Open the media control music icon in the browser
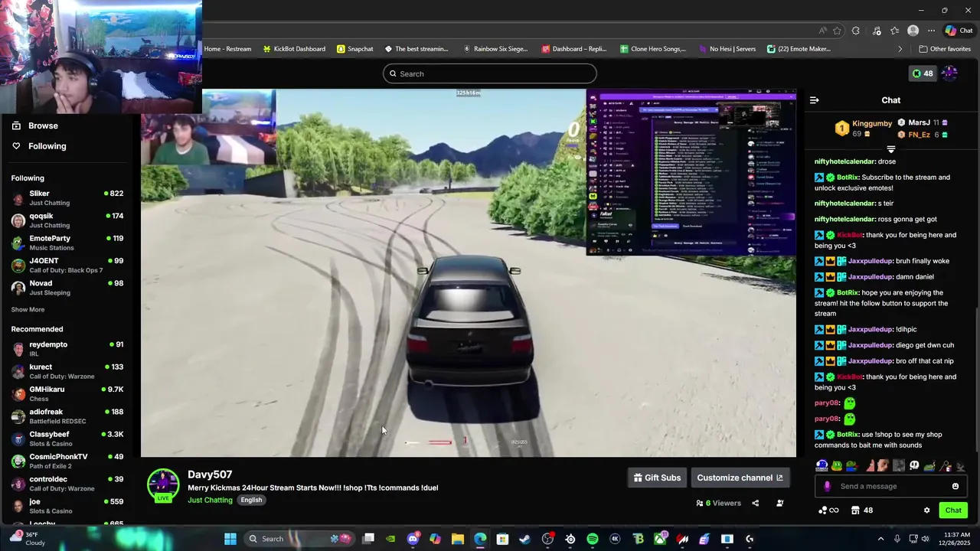 (877, 31)
